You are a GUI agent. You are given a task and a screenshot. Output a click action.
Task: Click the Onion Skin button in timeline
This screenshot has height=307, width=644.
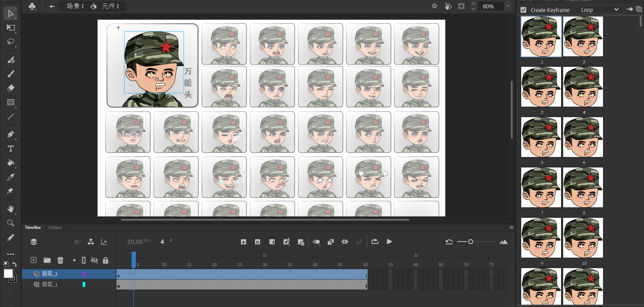pyautogui.click(x=316, y=242)
